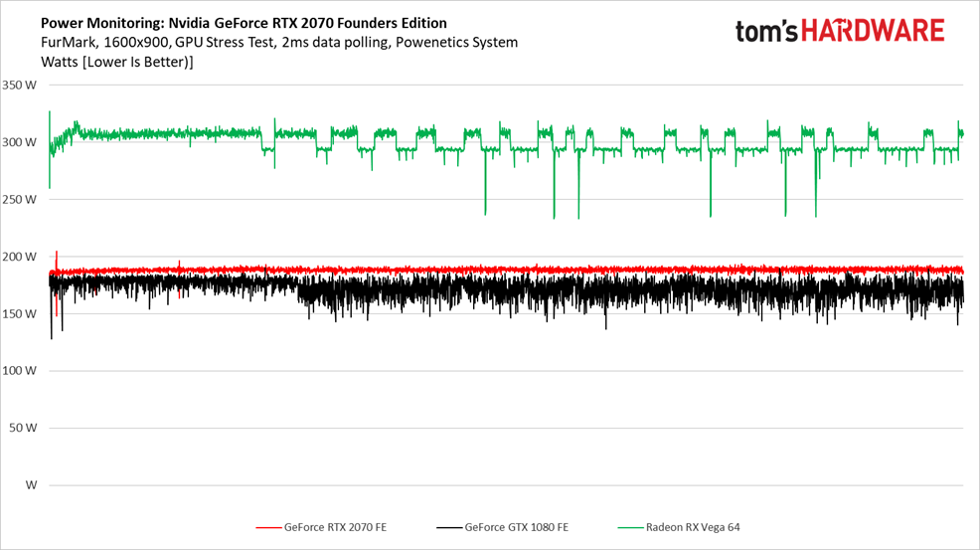
Task: Click the '150 W' axis label
Action: (x=19, y=313)
